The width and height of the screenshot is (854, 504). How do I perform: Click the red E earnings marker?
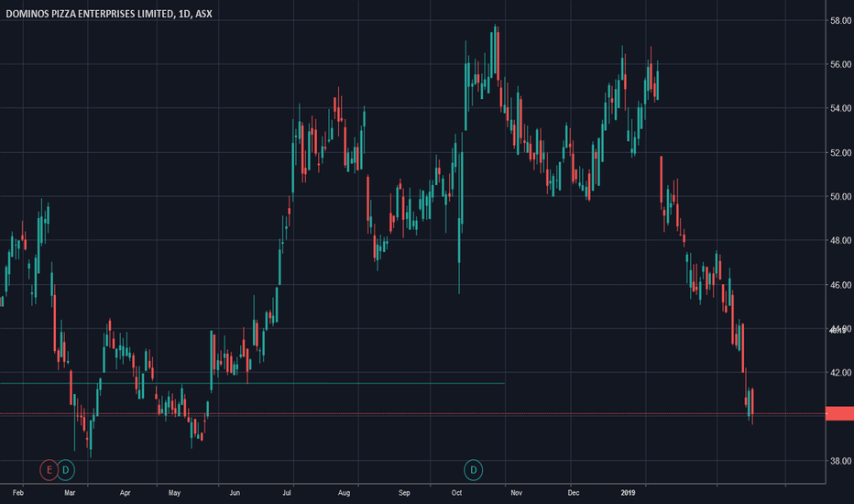click(x=49, y=470)
